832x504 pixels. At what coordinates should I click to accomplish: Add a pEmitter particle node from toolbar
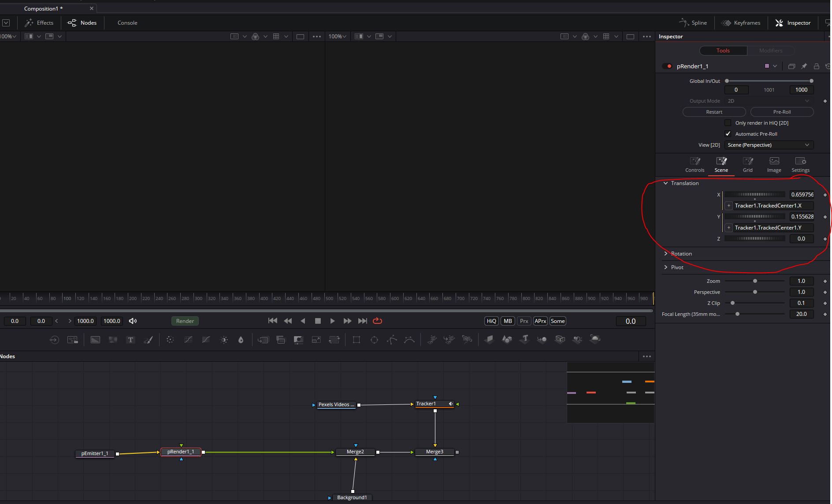coord(432,340)
